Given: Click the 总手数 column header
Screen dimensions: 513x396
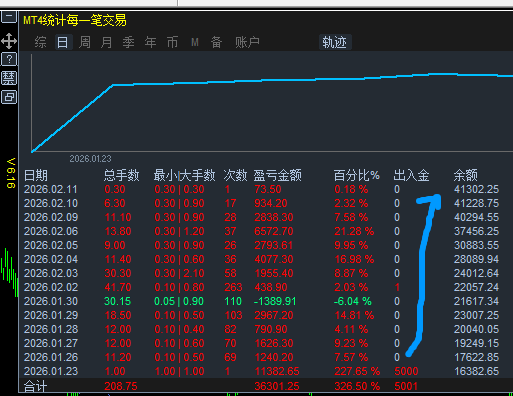Looking at the screenshot, I should click(121, 175).
